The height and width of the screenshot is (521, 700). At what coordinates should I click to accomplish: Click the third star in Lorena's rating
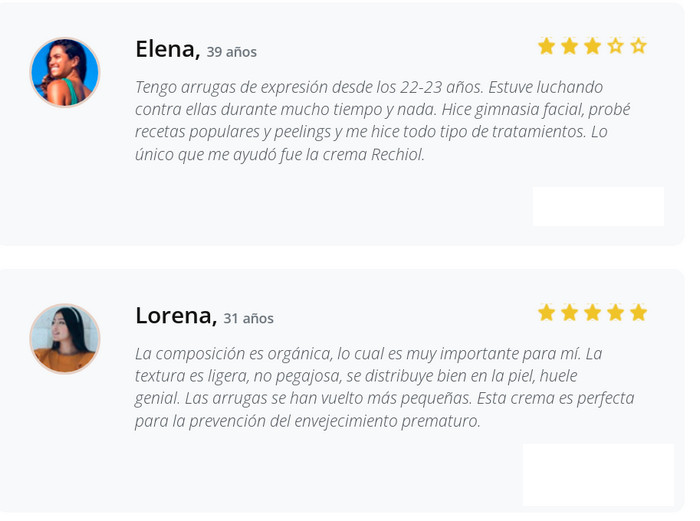(592, 313)
